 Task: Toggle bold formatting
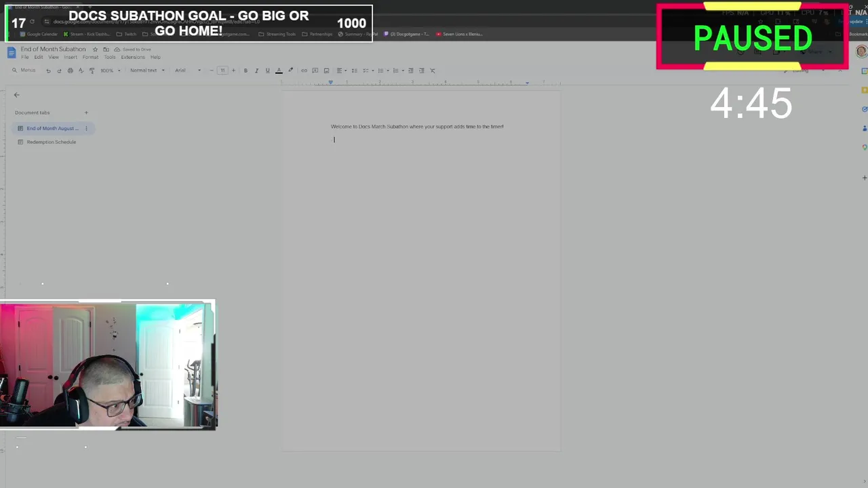click(x=245, y=70)
